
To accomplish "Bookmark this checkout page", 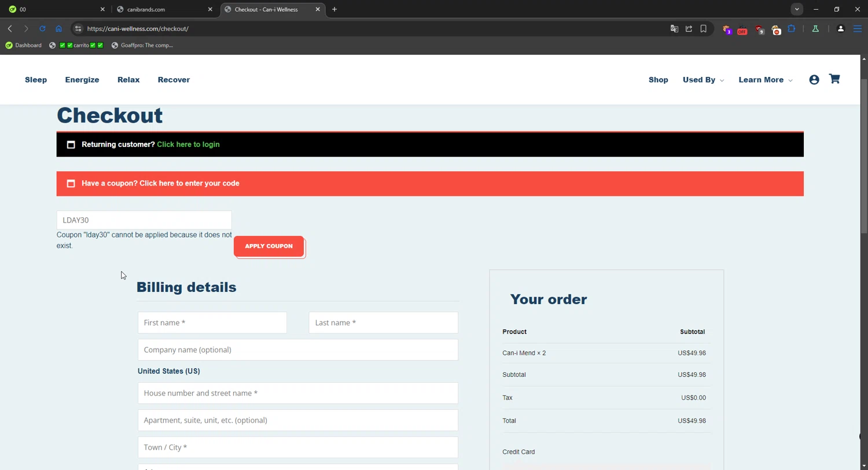I will coord(704,28).
